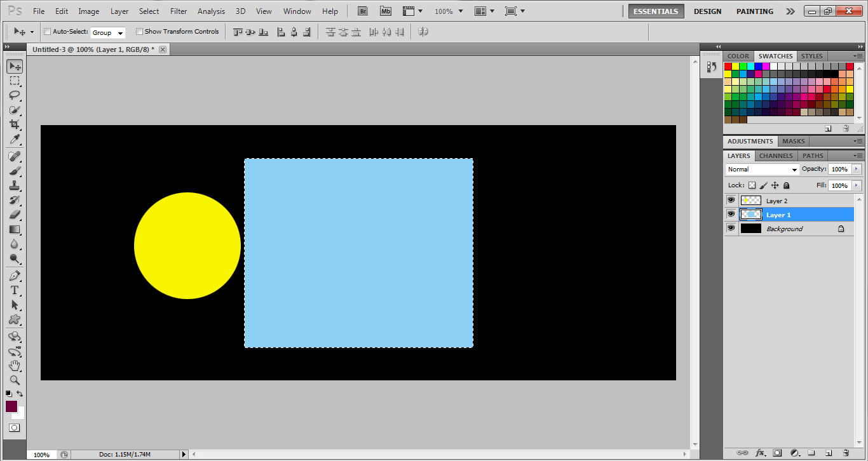Hide Layer 1 using its eye icon

click(731, 215)
